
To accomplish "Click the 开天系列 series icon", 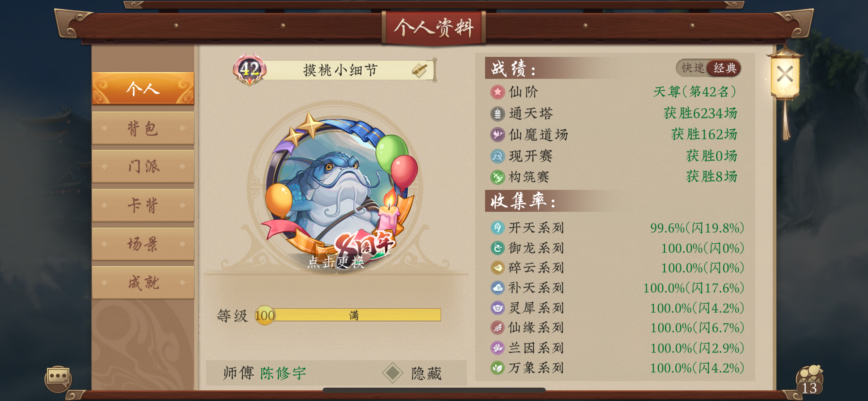I will click(x=497, y=228).
